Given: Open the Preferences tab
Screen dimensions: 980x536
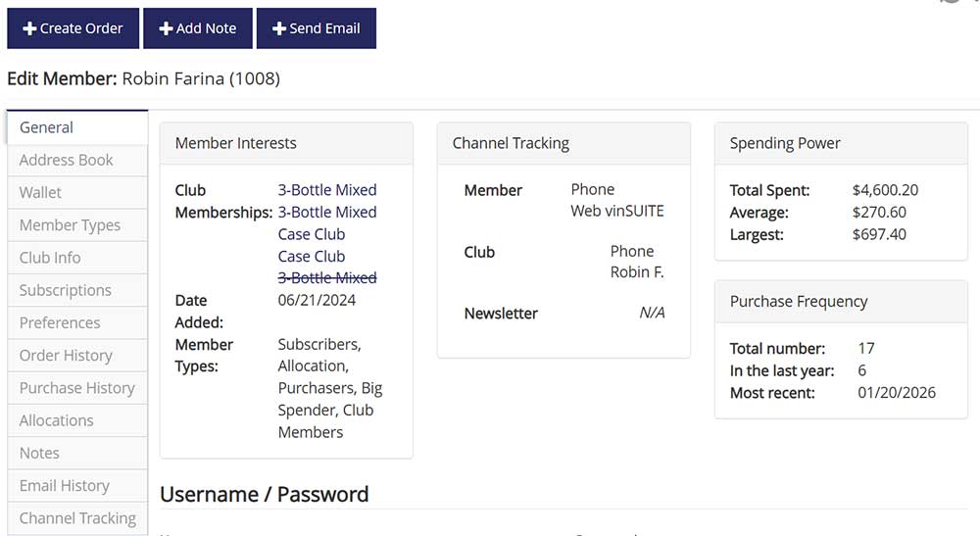Looking at the screenshot, I should [77, 322].
